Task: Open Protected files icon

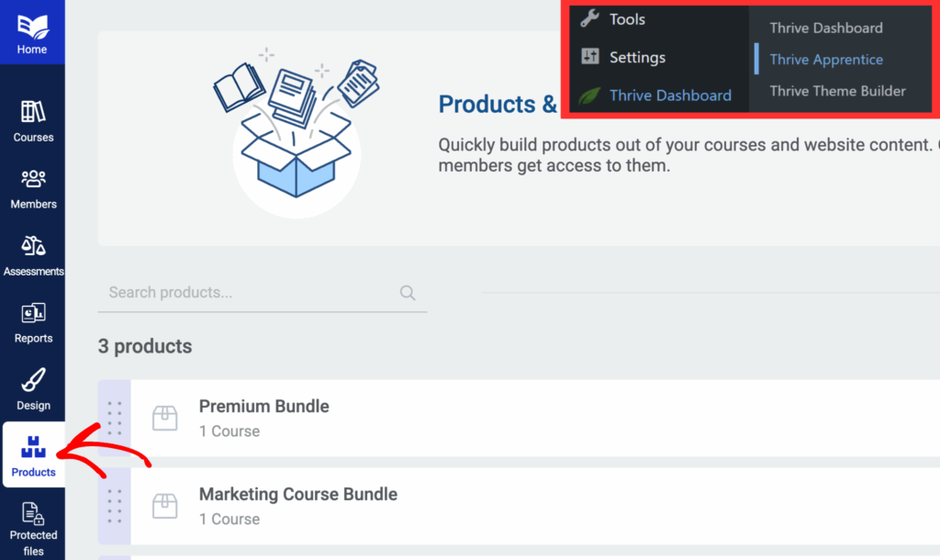Action: pos(33,514)
